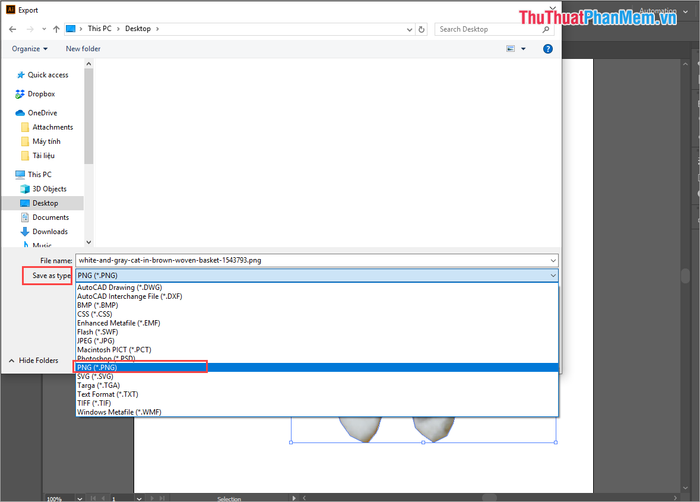Open the Documents folder

pyautogui.click(x=45, y=218)
